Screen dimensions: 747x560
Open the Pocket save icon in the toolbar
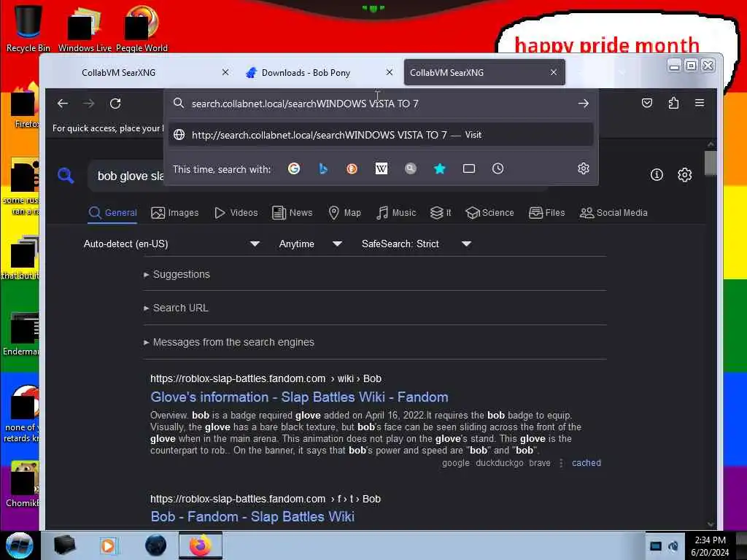[x=646, y=103]
